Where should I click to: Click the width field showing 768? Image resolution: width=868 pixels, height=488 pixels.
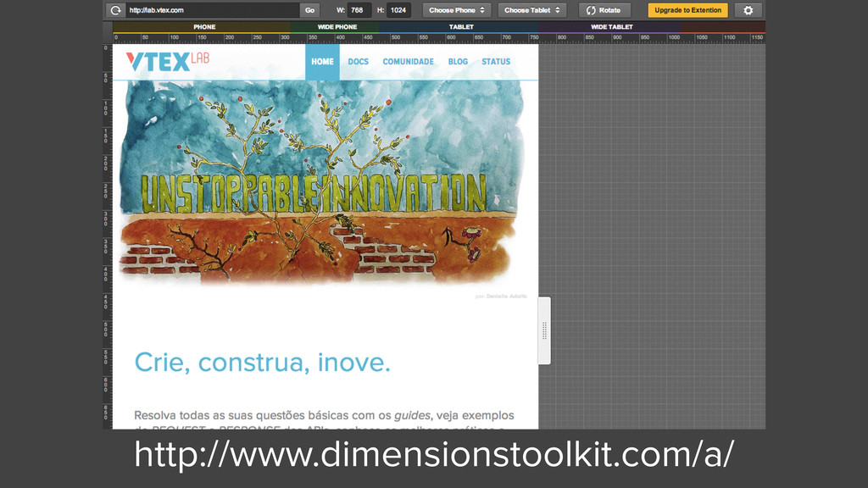click(358, 10)
